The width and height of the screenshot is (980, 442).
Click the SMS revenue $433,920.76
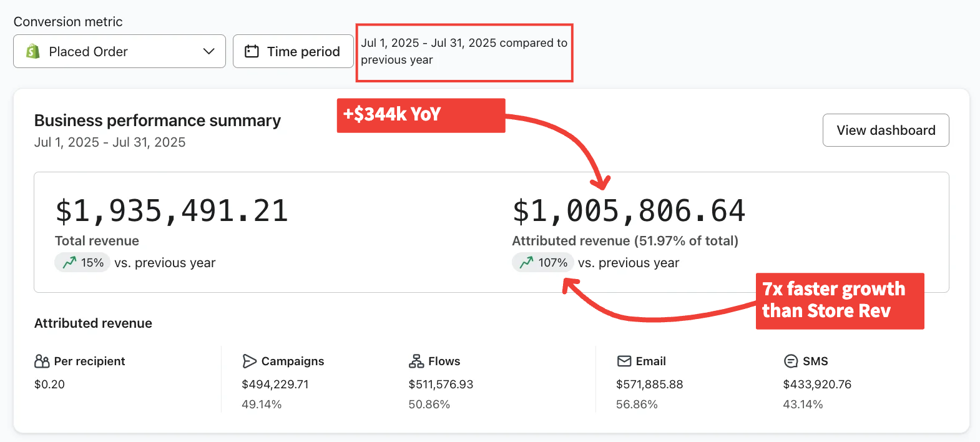coord(817,384)
